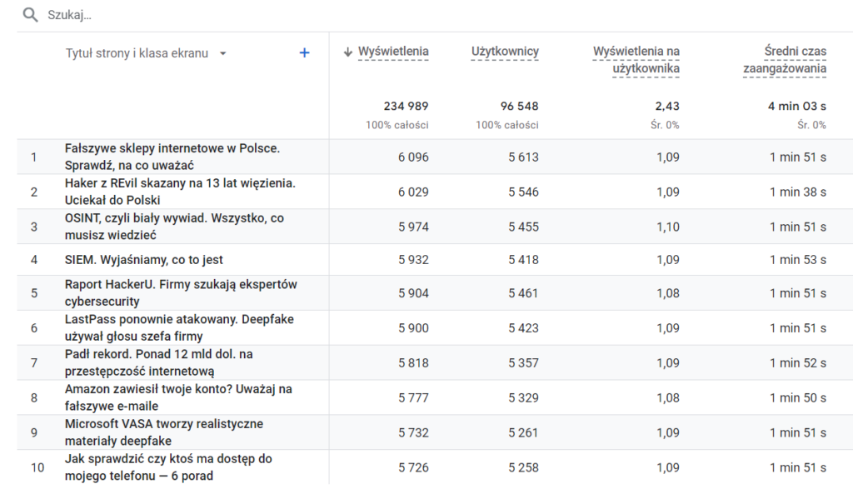Screen dimensions: 853x504
Task: Click engagement time 1 min 53 s
Action: 797,260
